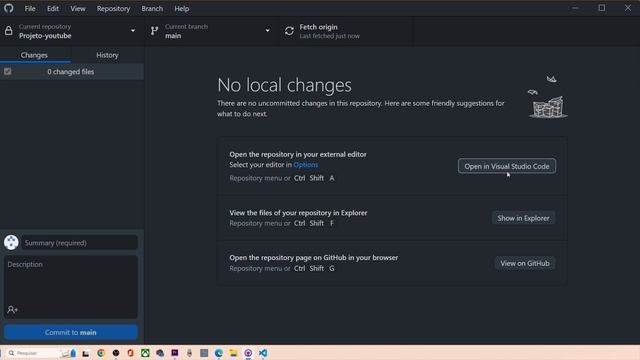The height and width of the screenshot is (360, 640).
Task: Switch to the Changes tab
Action: coord(34,55)
